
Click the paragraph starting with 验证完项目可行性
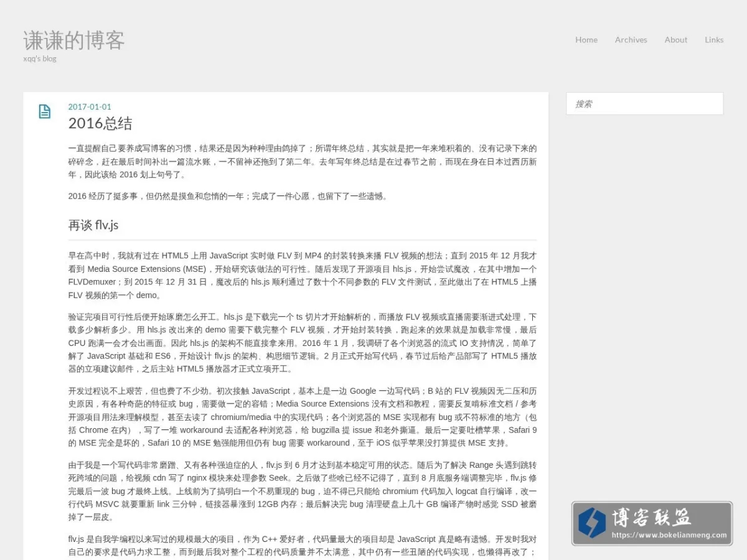(303, 343)
